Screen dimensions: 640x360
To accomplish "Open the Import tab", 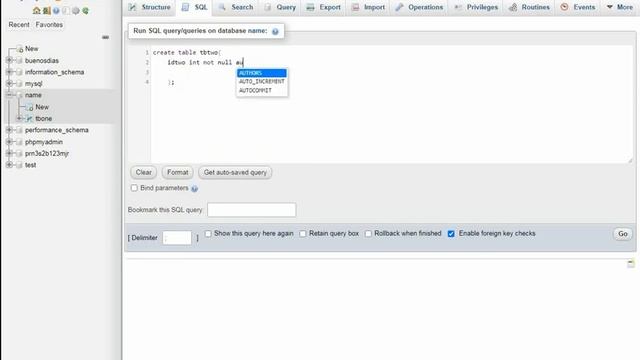I will coord(369,7).
